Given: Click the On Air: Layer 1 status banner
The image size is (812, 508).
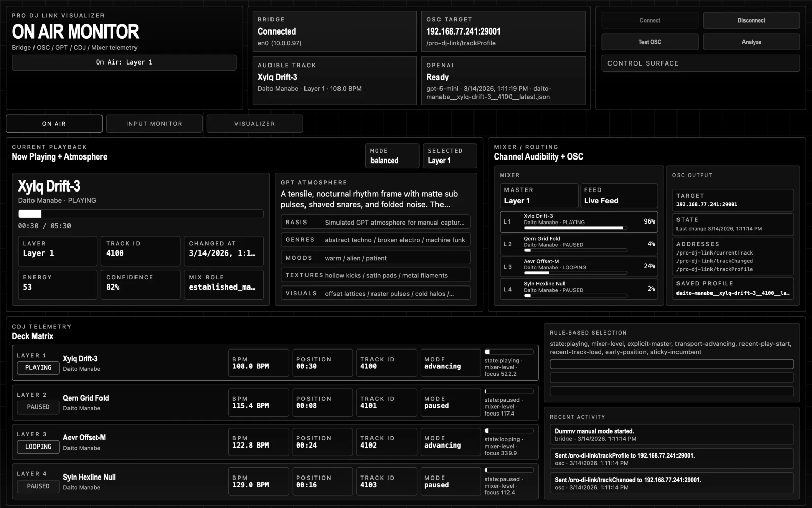Looking at the screenshot, I should pyautogui.click(x=124, y=62).
